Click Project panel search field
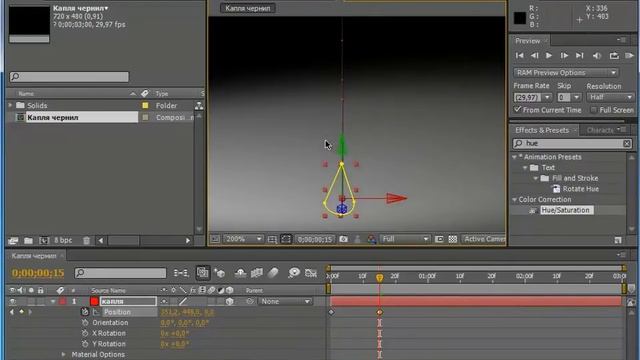Screen dimensions: 640x360 tap(69, 76)
